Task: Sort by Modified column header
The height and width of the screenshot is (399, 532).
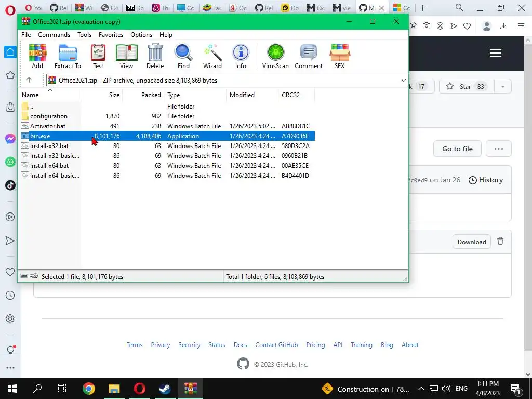Action: pos(252,95)
